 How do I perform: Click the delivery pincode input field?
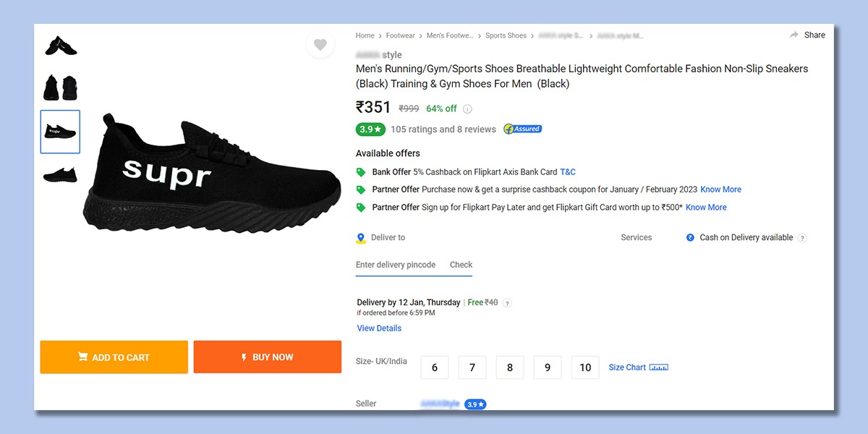[396, 265]
